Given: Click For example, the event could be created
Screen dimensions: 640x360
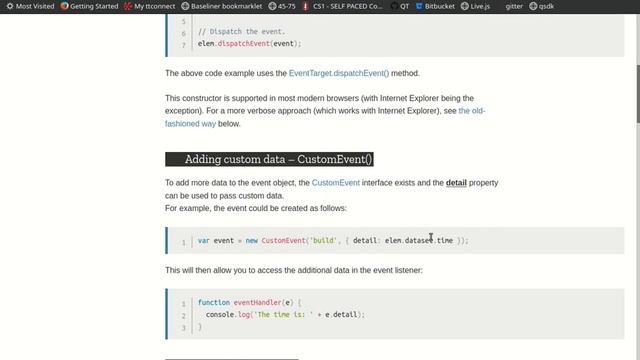Looking at the screenshot, I should pos(256,208).
